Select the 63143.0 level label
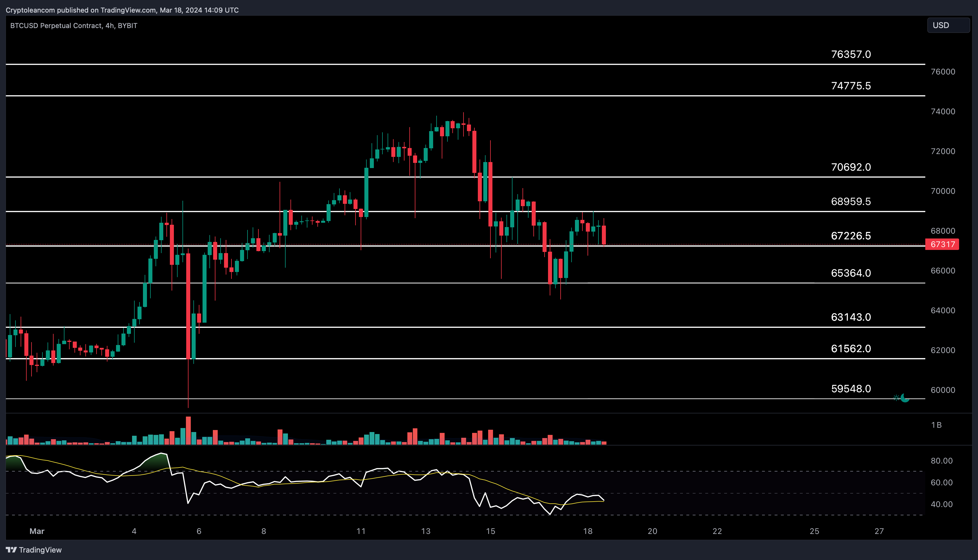Screen dimensions: 978x560 (851, 317)
